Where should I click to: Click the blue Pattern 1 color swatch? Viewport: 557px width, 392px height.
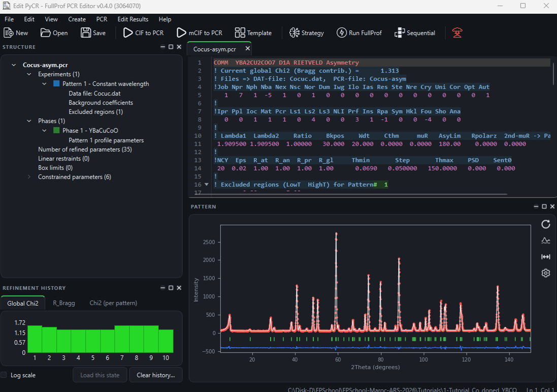(56, 83)
